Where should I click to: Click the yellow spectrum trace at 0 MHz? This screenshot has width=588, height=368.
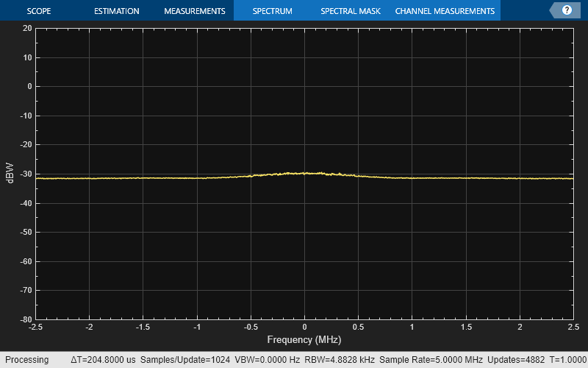304,173
